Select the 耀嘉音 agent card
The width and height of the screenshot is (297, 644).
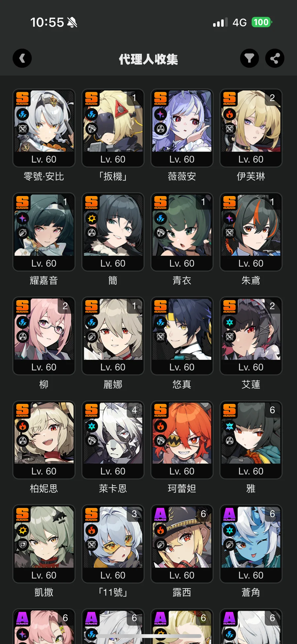(x=44, y=232)
